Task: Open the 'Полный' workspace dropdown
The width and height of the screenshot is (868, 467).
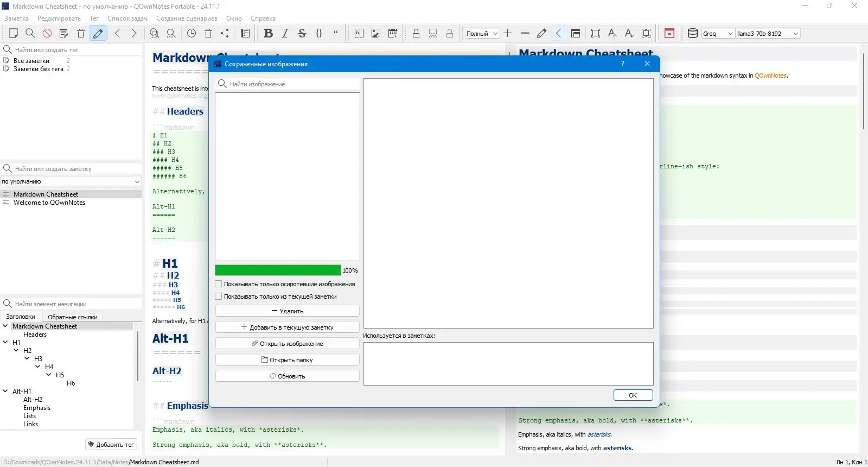Action: [x=482, y=34]
